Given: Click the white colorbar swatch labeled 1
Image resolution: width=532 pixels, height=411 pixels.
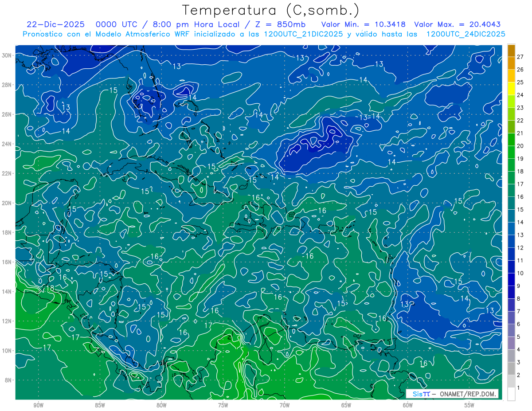Looking at the screenshot, I should tap(511, 394).
